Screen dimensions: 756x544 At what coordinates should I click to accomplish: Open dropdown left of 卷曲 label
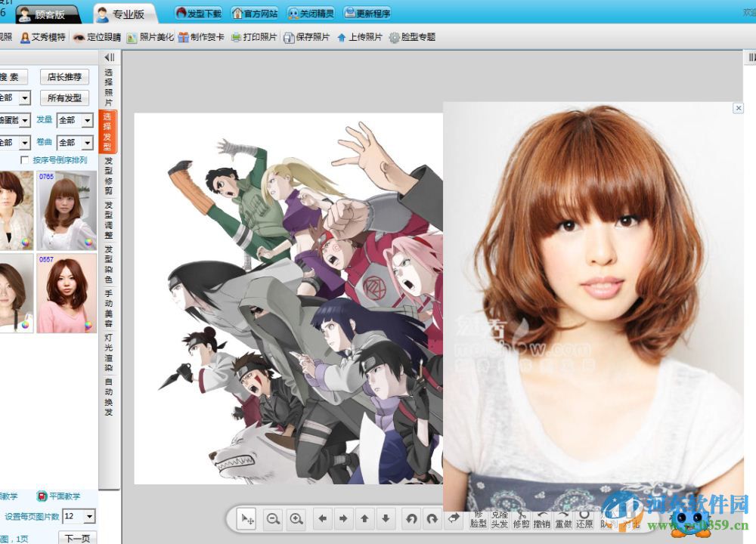(25, 143)
